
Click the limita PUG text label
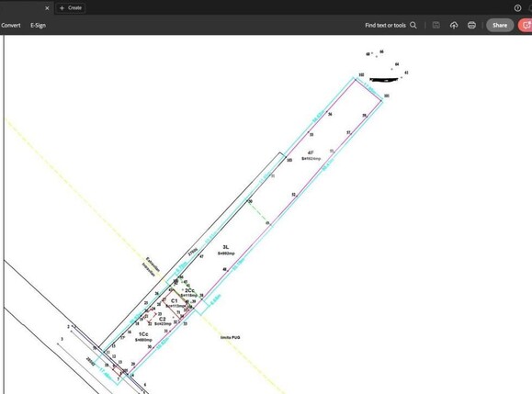click(231, 337)
